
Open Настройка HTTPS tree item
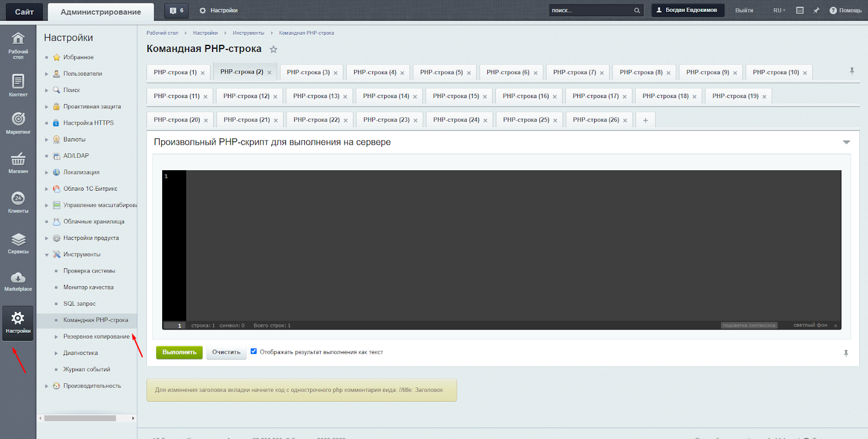click(x=88, y=123)
